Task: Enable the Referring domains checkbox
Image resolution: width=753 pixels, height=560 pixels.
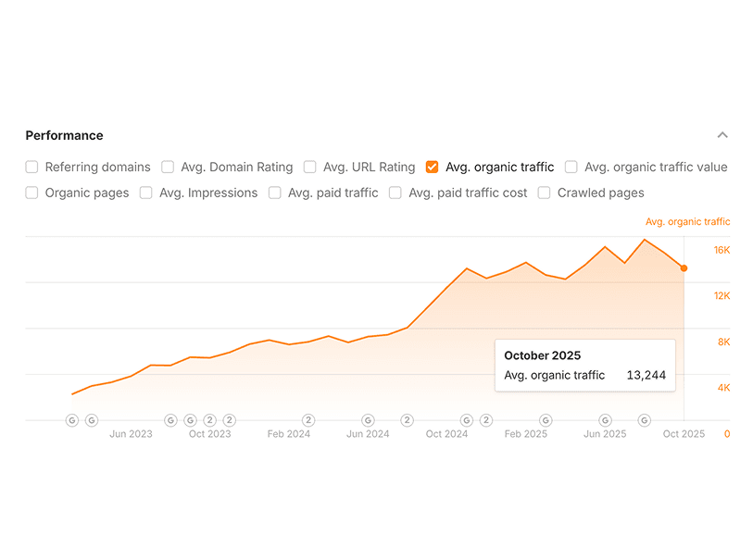Action: 32,168
